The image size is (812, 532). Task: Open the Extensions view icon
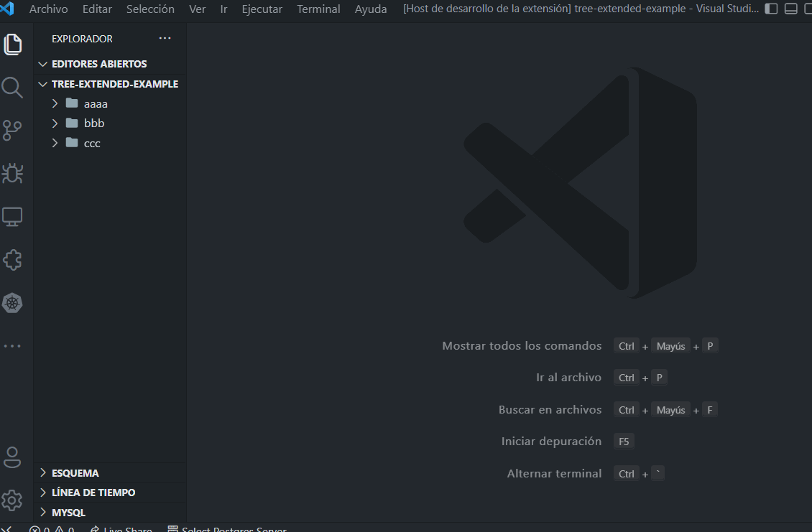point(12,260)
